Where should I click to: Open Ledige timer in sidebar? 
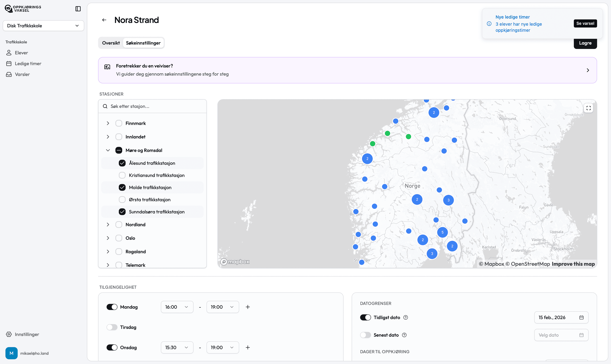28,64
